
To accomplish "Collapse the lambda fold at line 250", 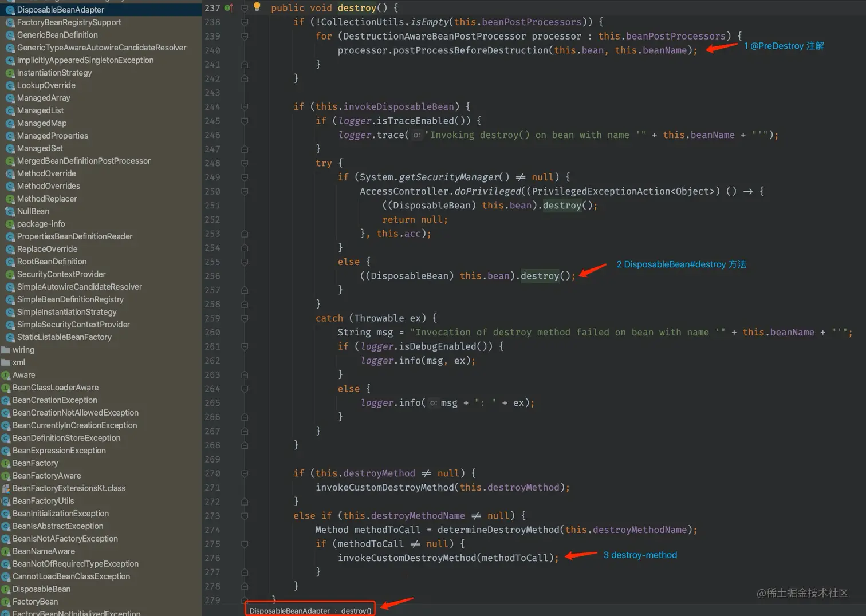I will point(245,191).
